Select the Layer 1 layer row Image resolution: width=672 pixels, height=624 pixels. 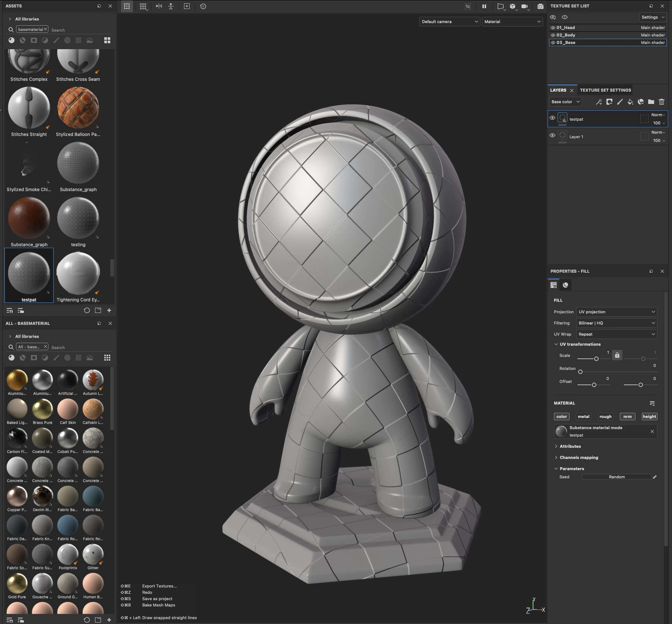(608, 137)
